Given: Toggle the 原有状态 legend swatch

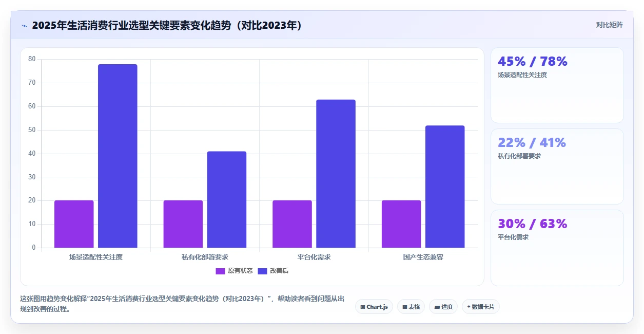Looking at the screenshot, I should tap(220, 271).
